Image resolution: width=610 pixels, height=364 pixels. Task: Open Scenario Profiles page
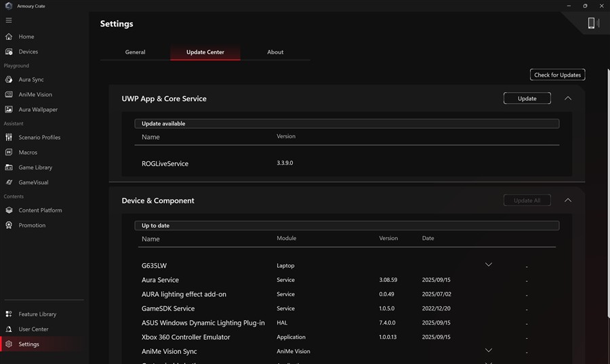tap(9, 138)
